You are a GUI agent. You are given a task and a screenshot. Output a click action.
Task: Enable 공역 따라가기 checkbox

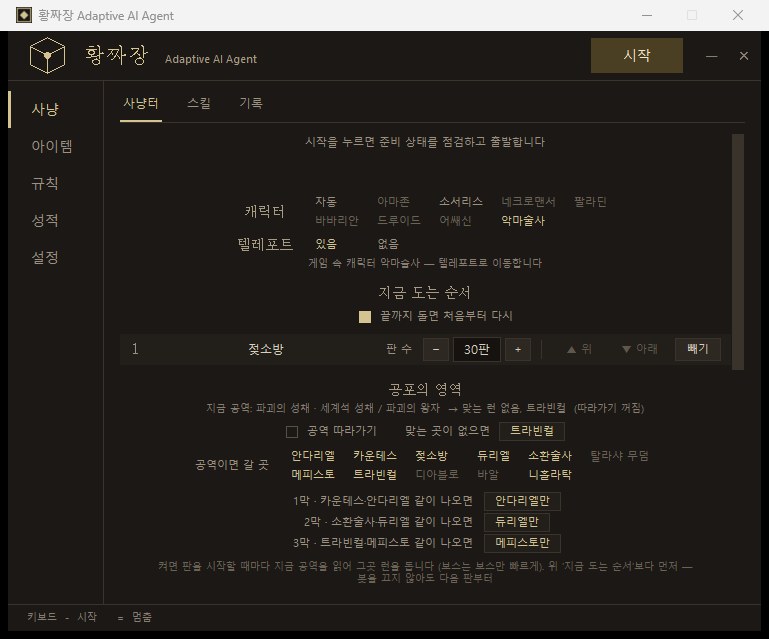pyautogui.click(x=292, y=432)
